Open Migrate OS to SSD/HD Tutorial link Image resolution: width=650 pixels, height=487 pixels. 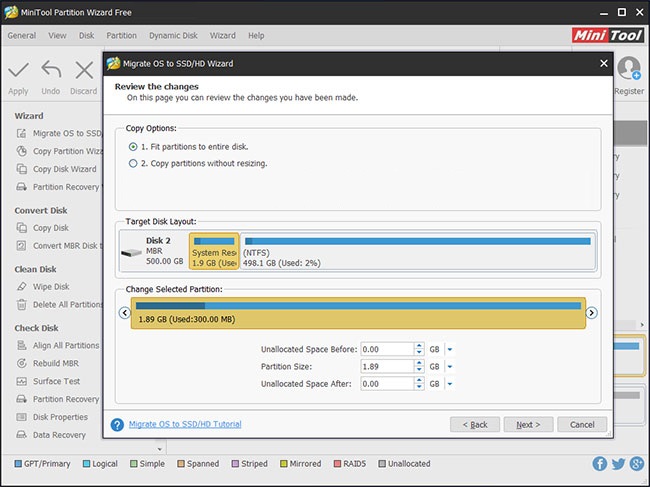coord(185,425)
